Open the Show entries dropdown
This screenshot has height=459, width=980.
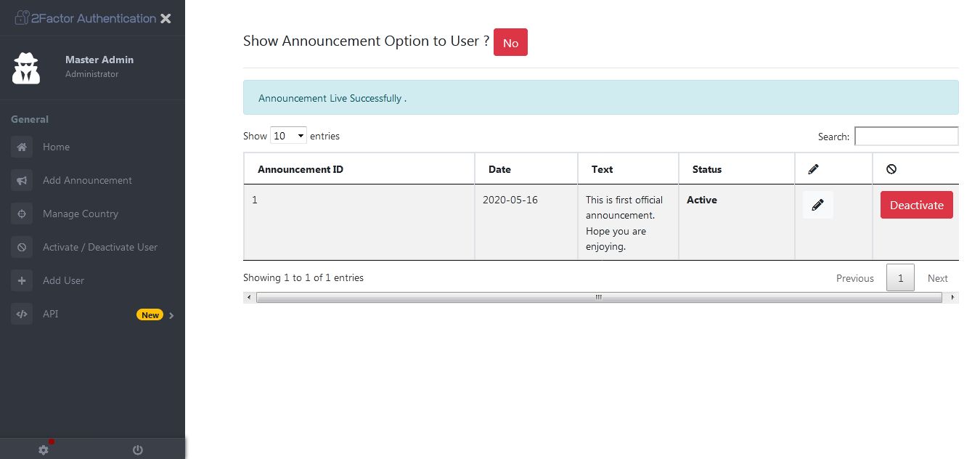[x=288, y=135]
